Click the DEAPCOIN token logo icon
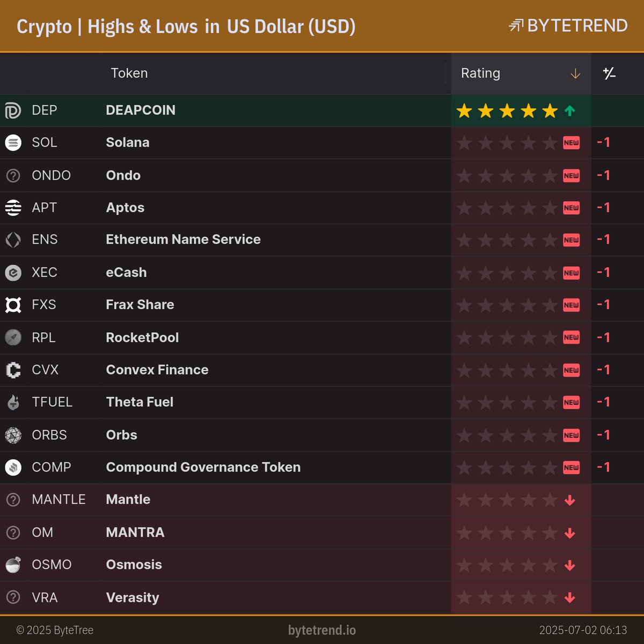 tap(13, 111)
